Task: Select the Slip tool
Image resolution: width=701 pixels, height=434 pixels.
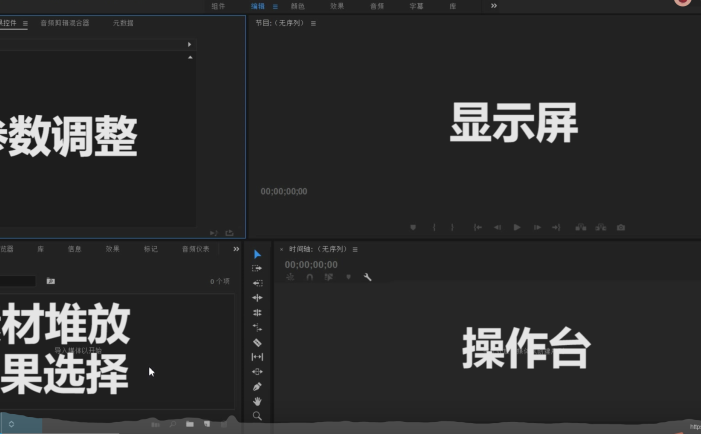Action: tap(257, 357)
